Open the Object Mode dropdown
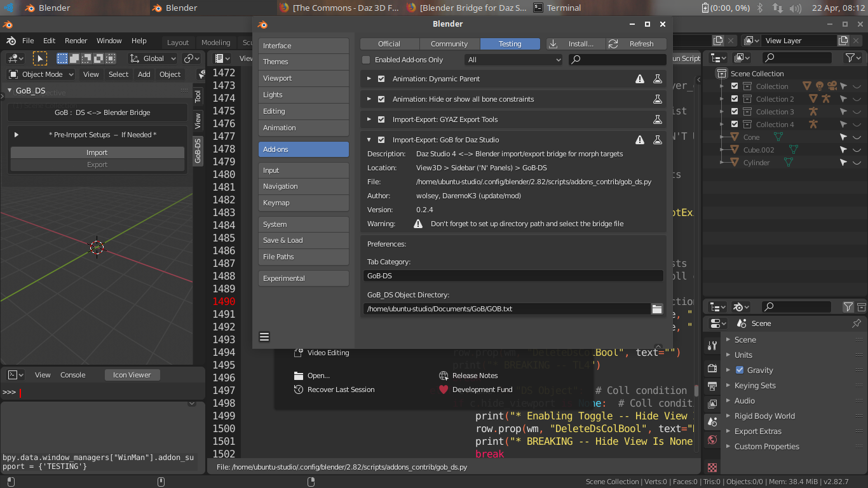Viewport: 868px width, 488px height. [x=41, y=74]
